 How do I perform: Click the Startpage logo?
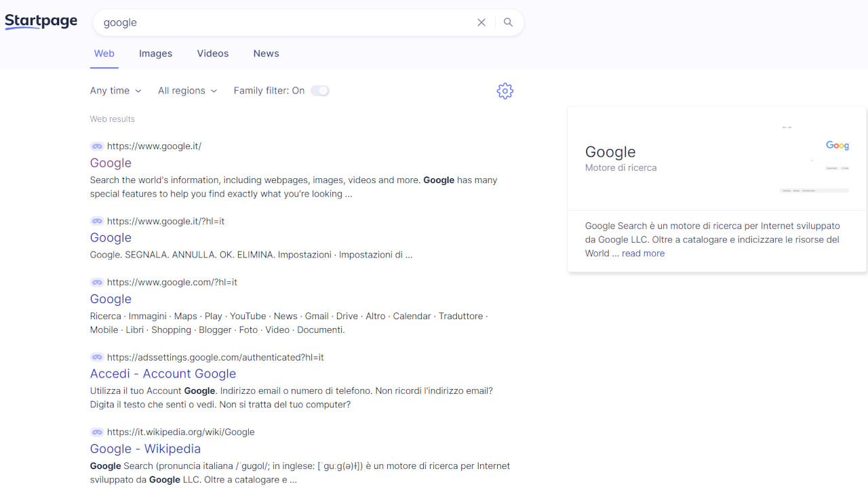tap(41, 22)
